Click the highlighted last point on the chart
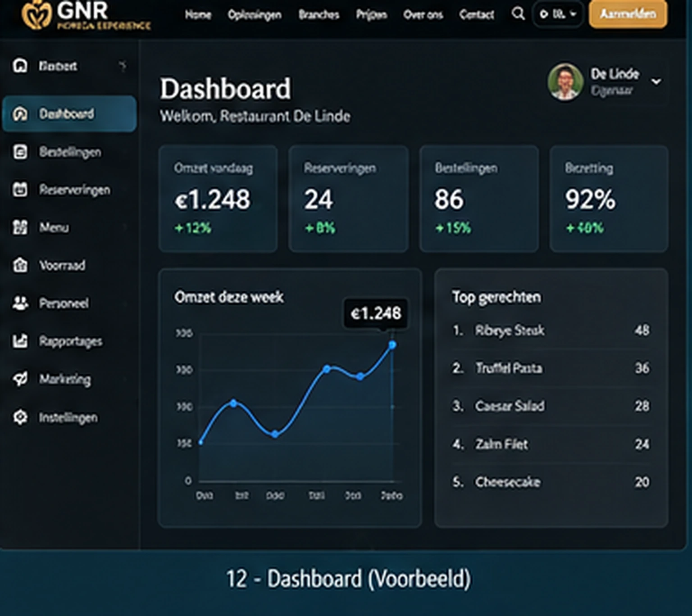This screenshot has width=692, height=616. click(x=392, y=345)
